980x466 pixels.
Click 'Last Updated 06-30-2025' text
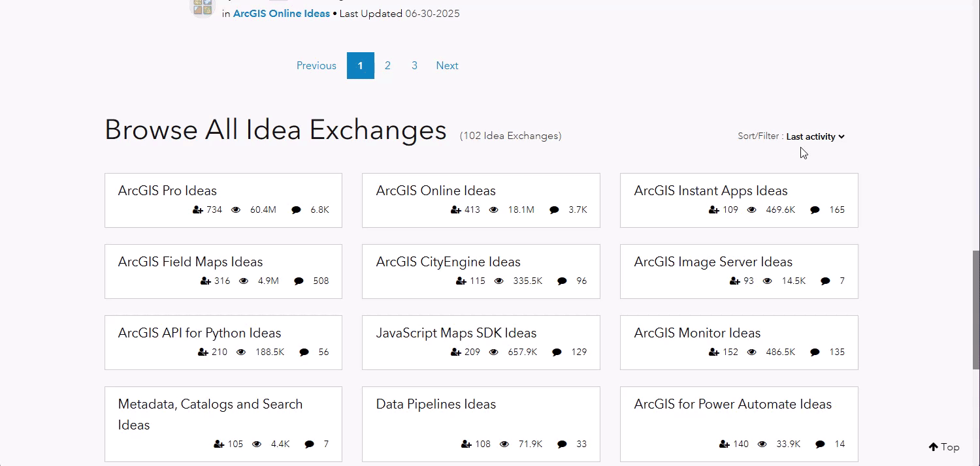(x=400, y=13)
